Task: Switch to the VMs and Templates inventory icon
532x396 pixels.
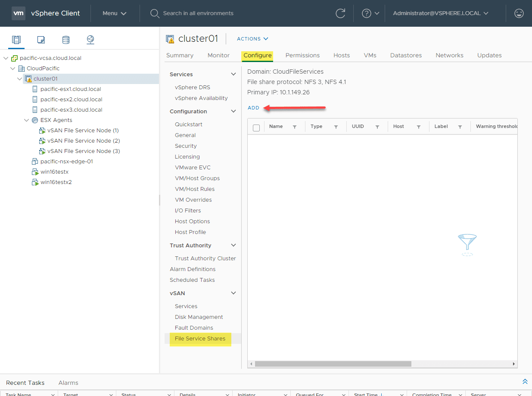Action: pyautogui.click(x=41, y=39)
